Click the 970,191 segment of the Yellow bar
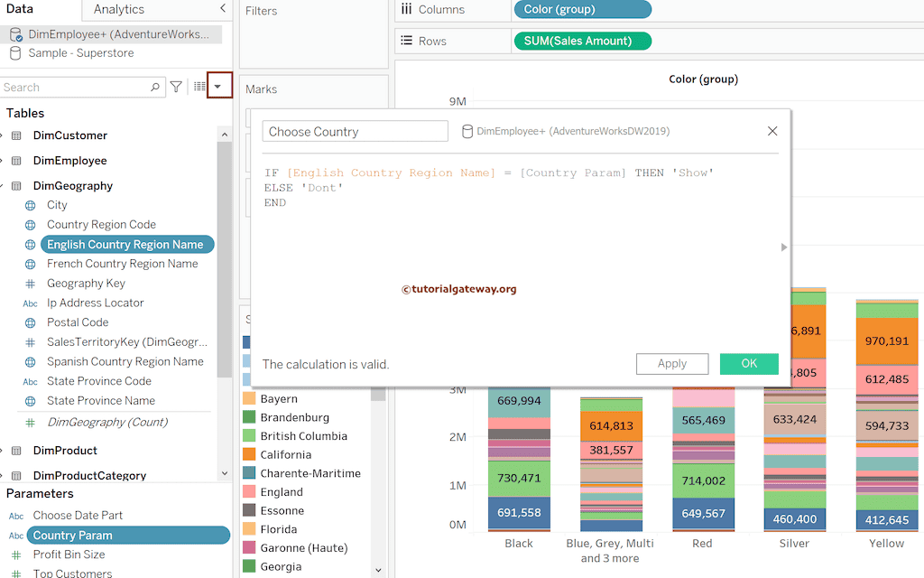 coord(887,340)
